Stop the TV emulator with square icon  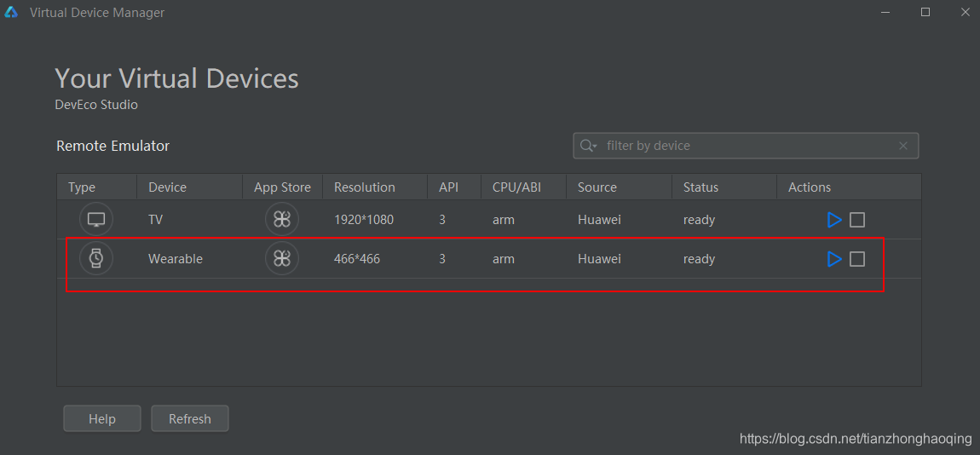[857, 220]
